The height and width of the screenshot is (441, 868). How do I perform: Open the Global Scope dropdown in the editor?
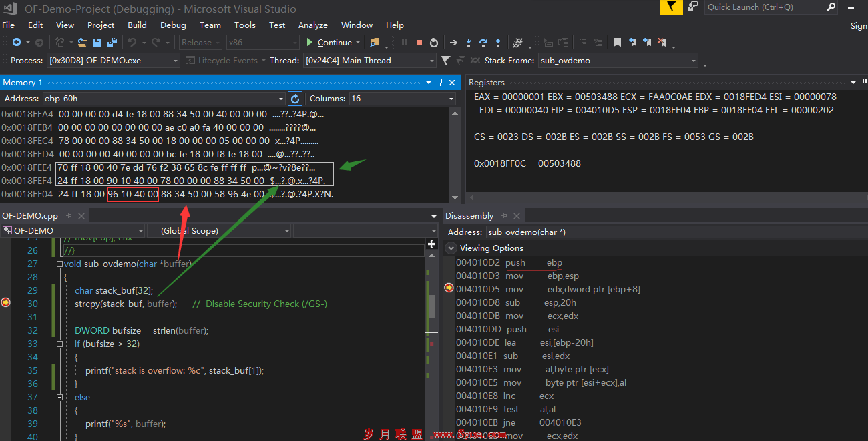(218, 231)
